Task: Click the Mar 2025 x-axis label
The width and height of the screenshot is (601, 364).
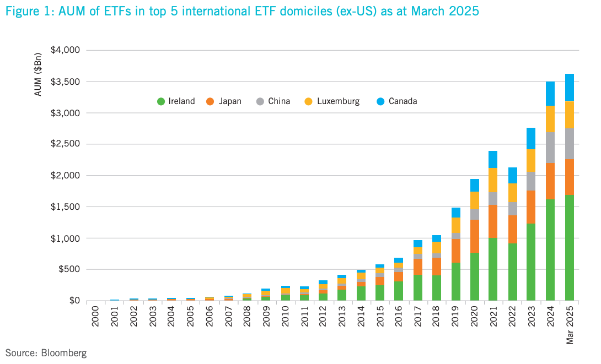Action: point(570,325)
